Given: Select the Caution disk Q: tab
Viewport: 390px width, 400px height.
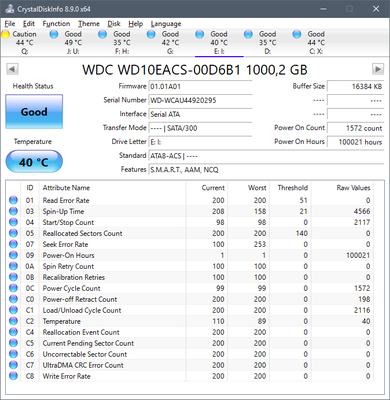Looking at the screenshot, I should point(25,43).
